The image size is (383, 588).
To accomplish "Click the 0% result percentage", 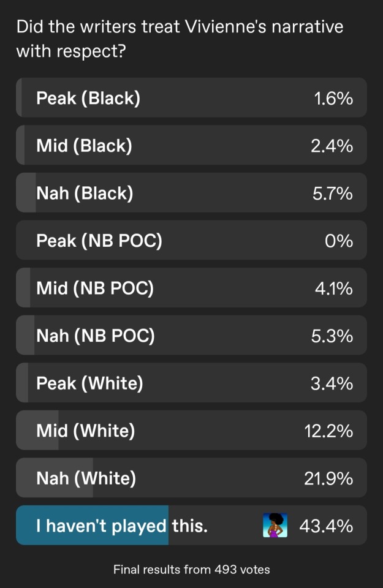I will (x=339, y=241).
